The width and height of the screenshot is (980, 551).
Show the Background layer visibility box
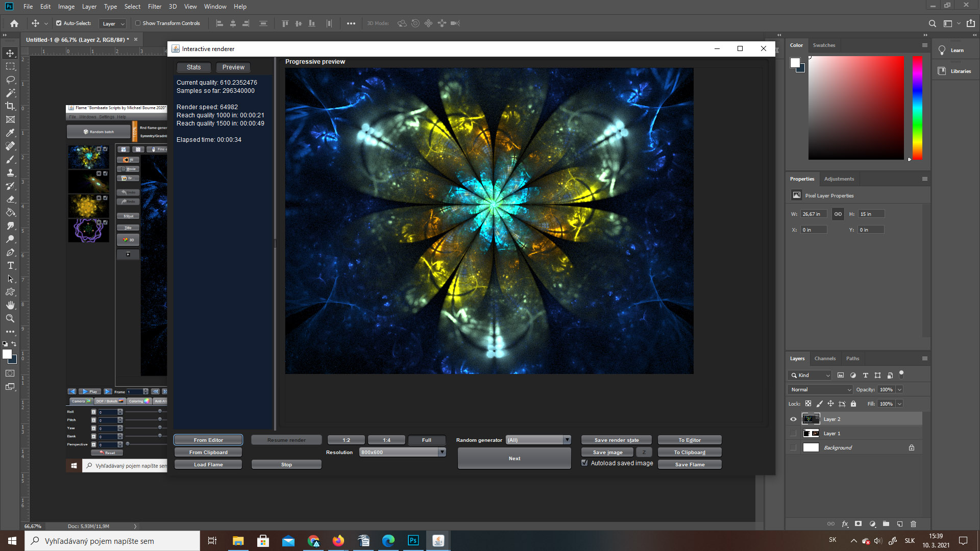(793, 448)
